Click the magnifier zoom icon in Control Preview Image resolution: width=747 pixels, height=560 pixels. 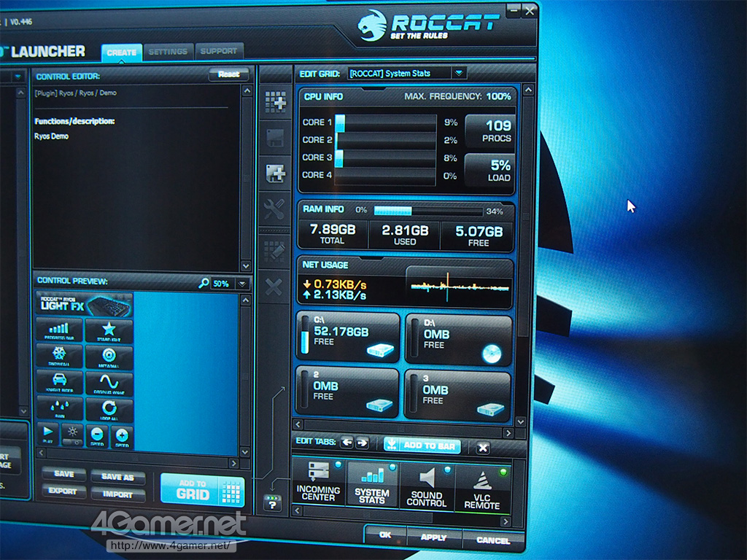(204, 284)
